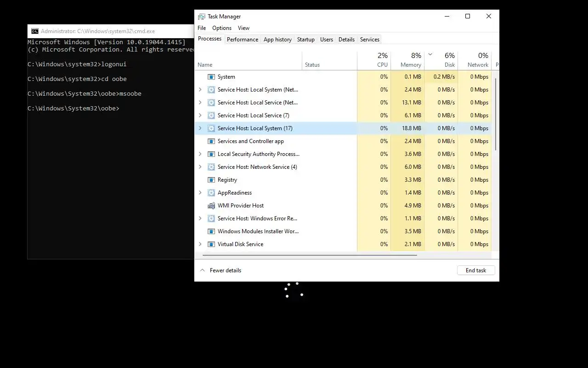Click the vertical scrollbar in process list
588x368 pixels.
[495, 114]
